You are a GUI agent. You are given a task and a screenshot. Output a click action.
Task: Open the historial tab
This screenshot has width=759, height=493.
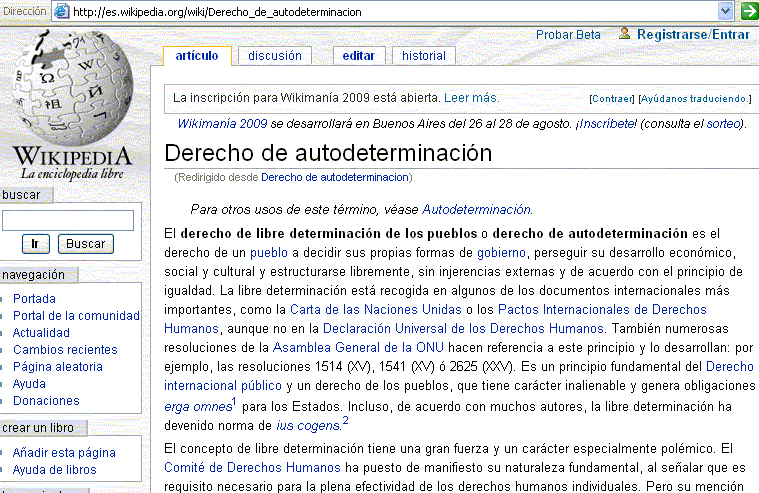tap(424, 56)
